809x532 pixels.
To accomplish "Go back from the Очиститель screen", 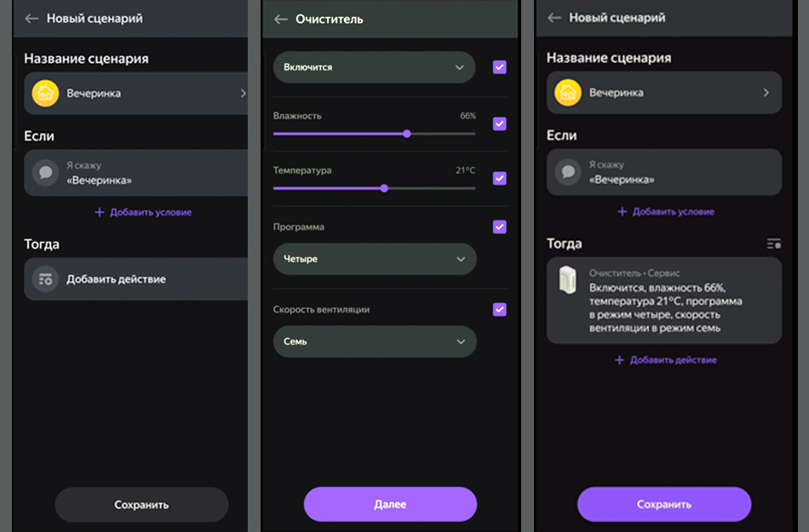I will click(280, 19).
